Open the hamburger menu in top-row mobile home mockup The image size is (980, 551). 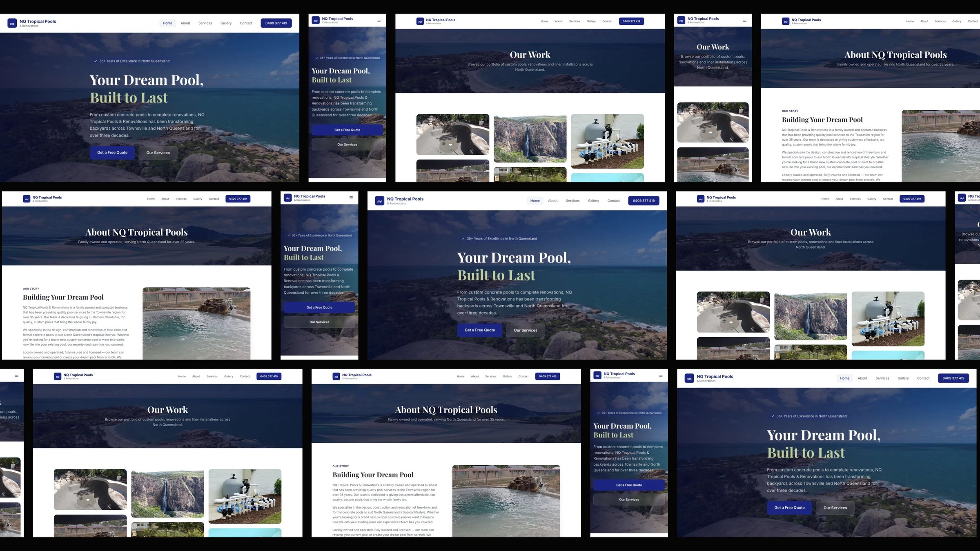click(x=379, y=20)
